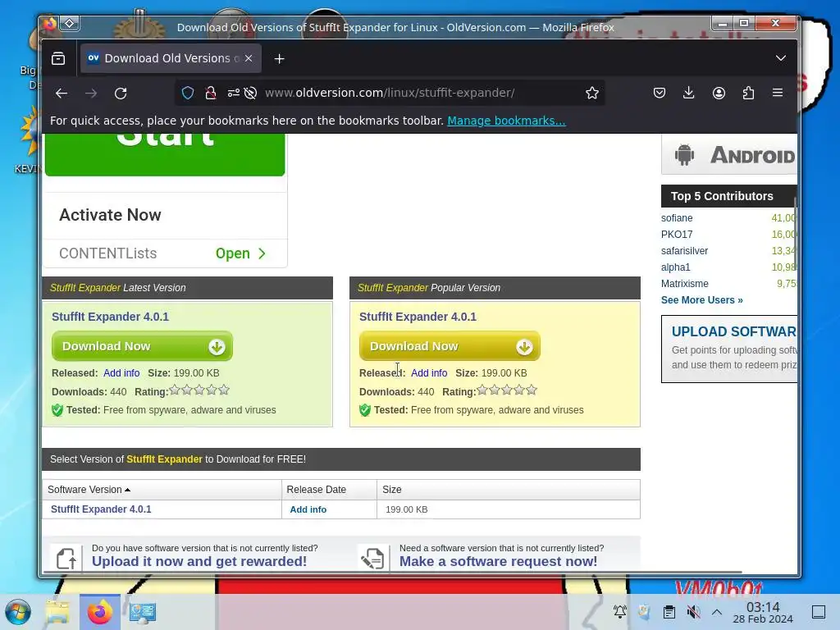Click the upload software icon at bottom
This screenshot has width=840, height=630.
point(66,558)
